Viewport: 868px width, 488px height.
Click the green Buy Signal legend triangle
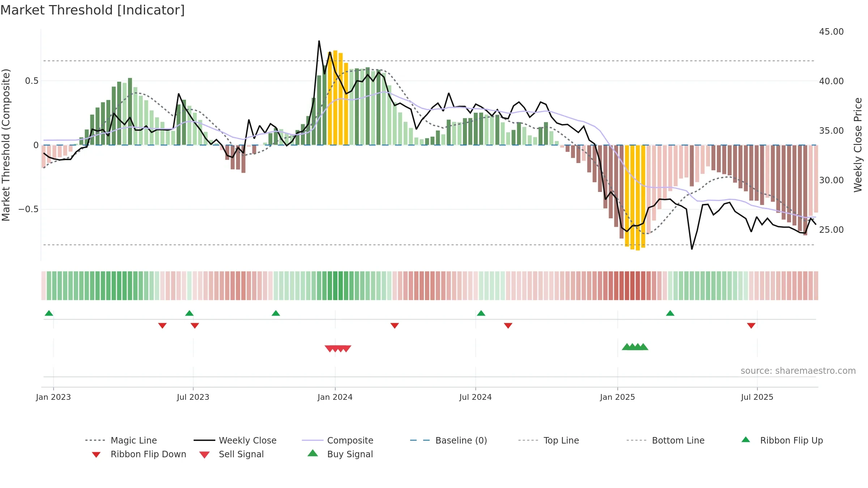(x=313, y=453)
